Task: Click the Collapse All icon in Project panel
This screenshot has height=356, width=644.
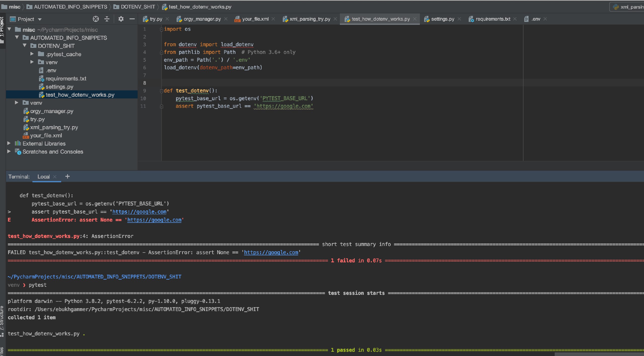Action: pos(107,19)
